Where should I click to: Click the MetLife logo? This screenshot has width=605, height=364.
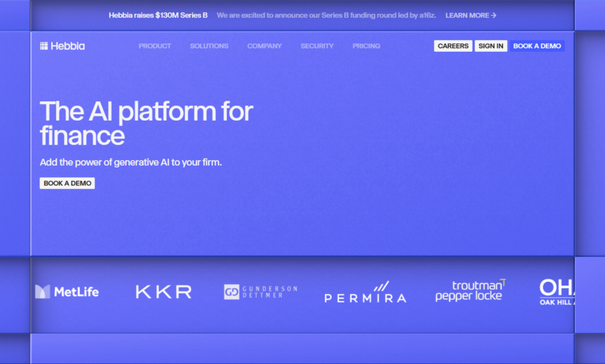click(x=67, y=292)
